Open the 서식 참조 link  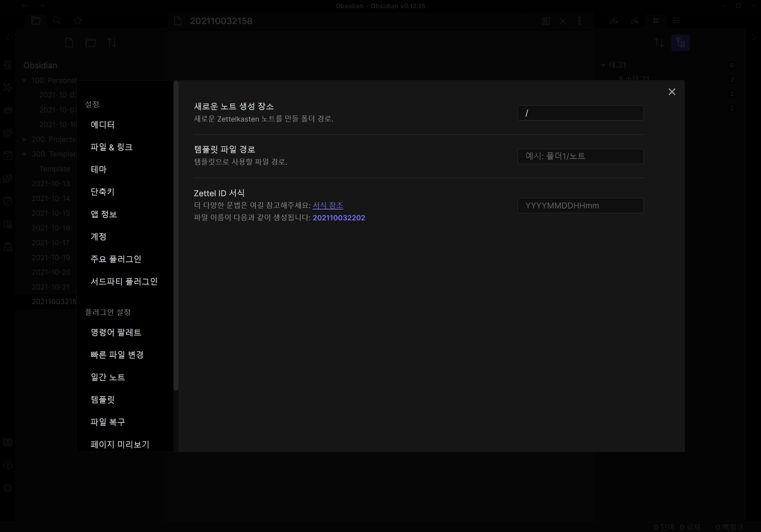click(x=328, y=205)
